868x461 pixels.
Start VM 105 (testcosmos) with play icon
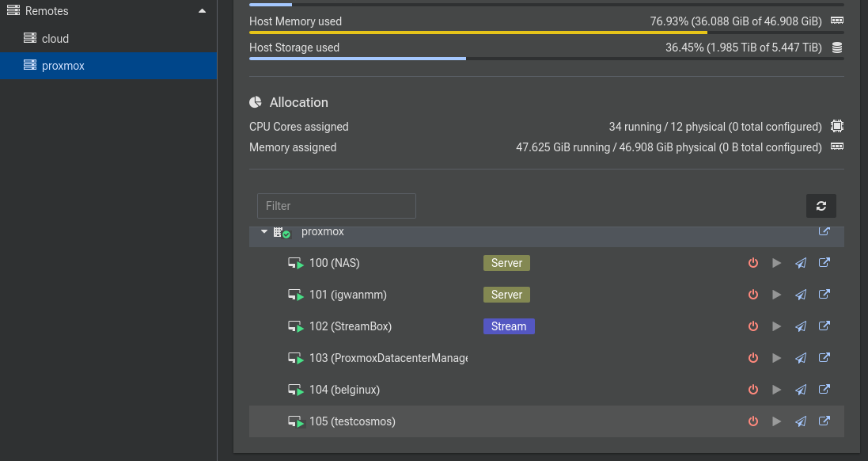coord(777,421)
